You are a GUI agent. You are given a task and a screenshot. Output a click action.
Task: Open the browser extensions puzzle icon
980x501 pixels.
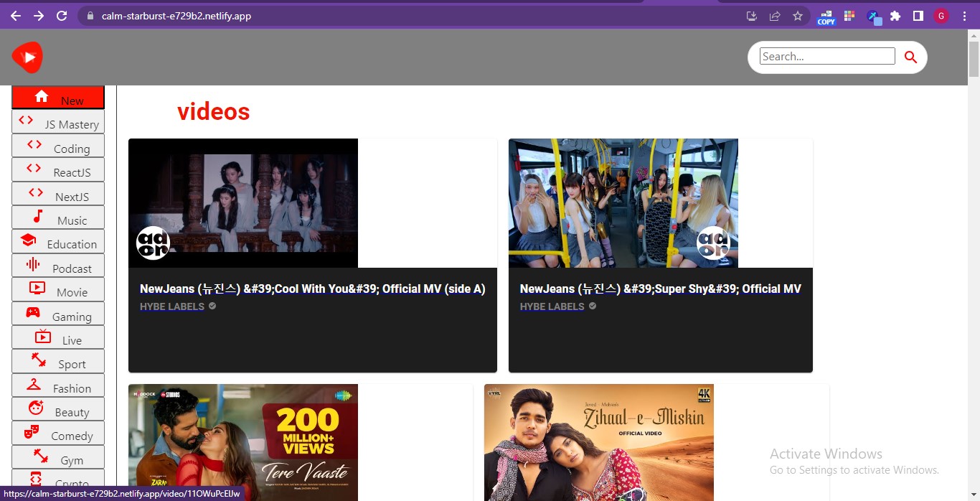point(895,16)
